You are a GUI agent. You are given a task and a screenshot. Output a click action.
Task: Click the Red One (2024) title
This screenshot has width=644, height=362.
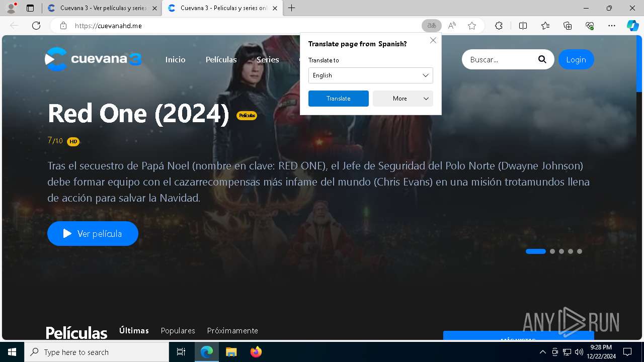[x=138, y=113]
